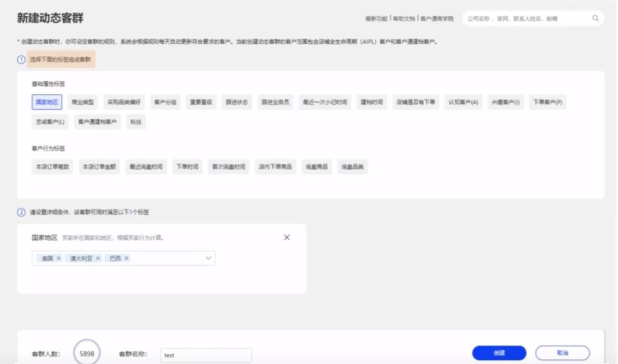The image size is (618, 364).
Task: Choose the 下单时间 behavior tag
Action: click(x=187, y=167)
